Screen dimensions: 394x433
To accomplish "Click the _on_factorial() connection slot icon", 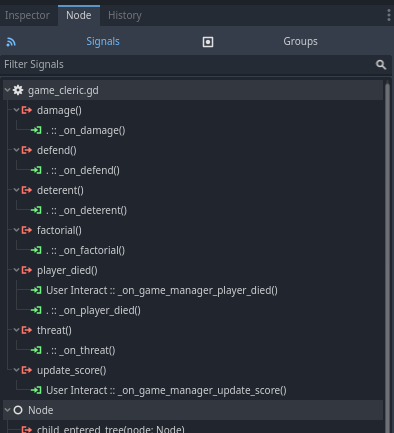I will click(36, 250).
